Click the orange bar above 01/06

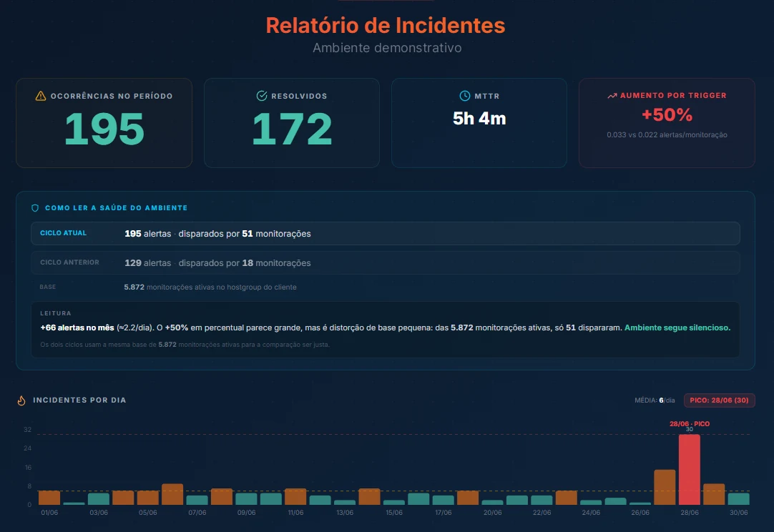pos(49,498)
